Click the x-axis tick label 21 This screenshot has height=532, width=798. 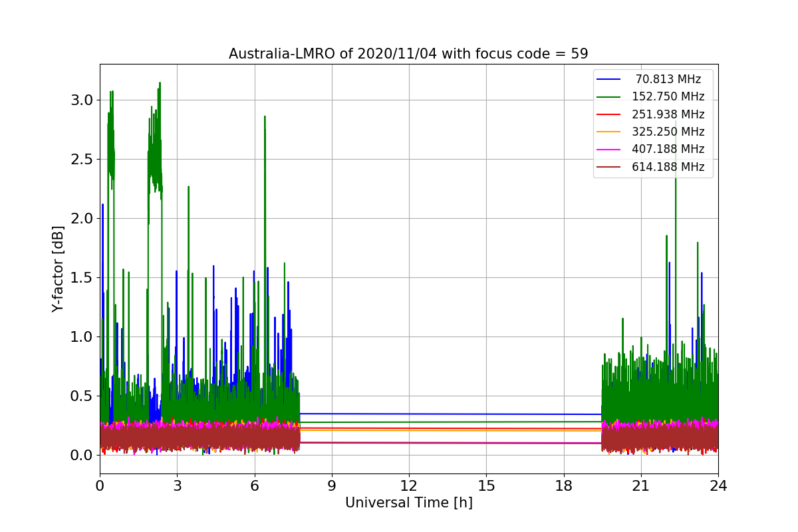640,485
